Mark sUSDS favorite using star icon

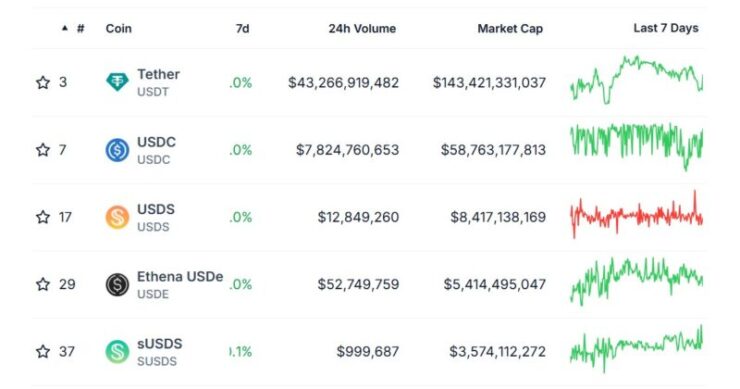coord(43,352)
